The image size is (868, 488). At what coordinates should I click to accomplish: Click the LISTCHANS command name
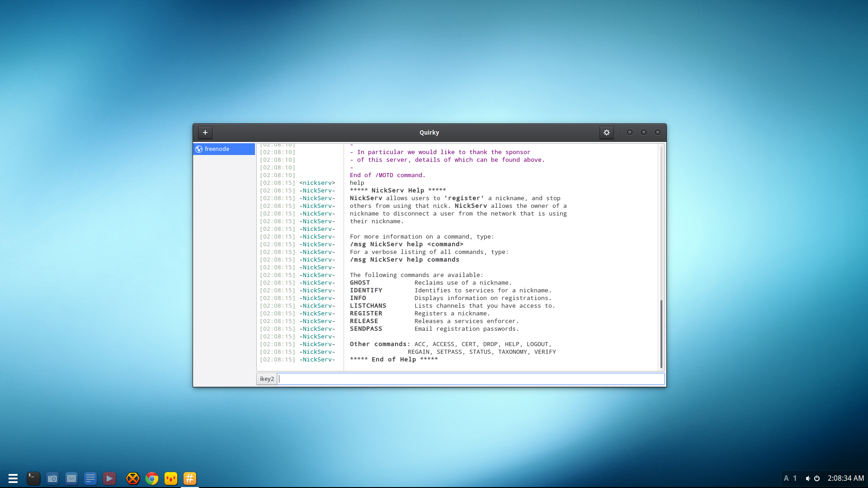pos(368,306)
